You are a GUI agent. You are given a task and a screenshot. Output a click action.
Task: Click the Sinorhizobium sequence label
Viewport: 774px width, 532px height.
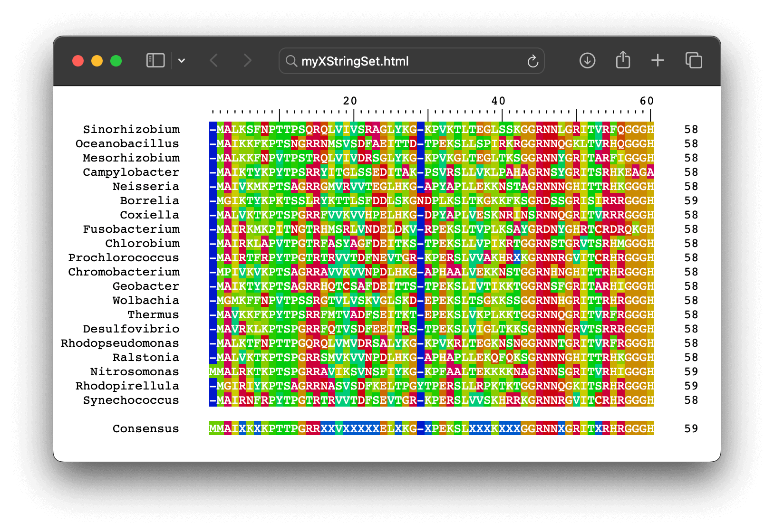(131, 129)
